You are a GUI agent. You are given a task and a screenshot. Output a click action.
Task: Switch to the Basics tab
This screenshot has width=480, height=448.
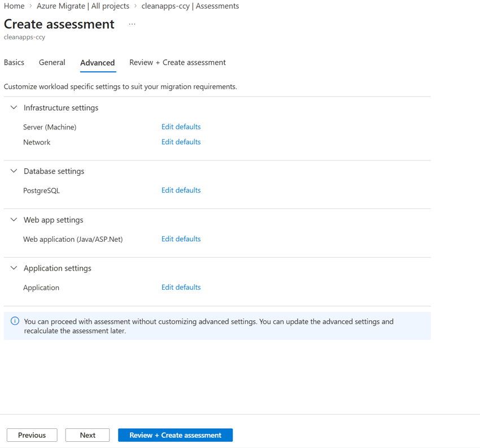point(14,63)
